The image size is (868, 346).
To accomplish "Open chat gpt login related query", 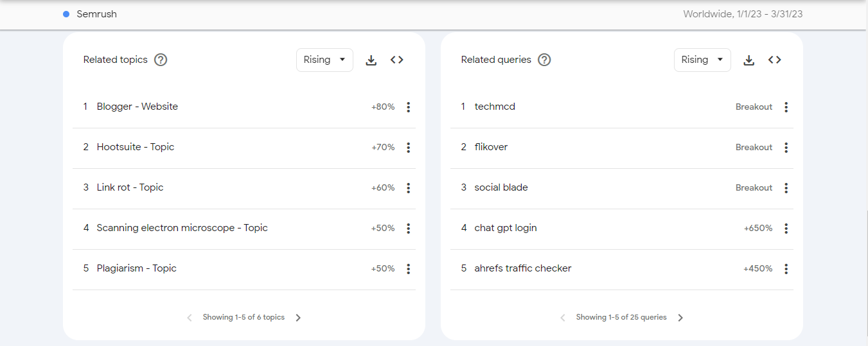I will (506, 228).
